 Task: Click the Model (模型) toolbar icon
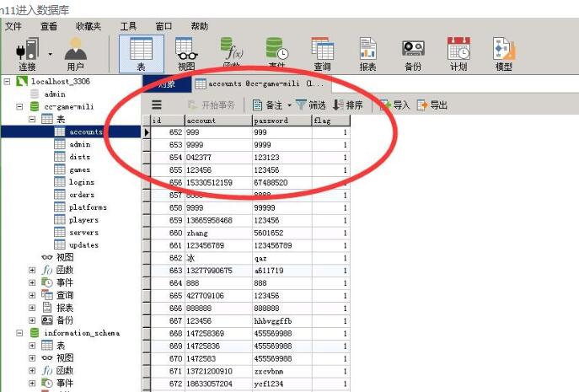coord(503,53)
